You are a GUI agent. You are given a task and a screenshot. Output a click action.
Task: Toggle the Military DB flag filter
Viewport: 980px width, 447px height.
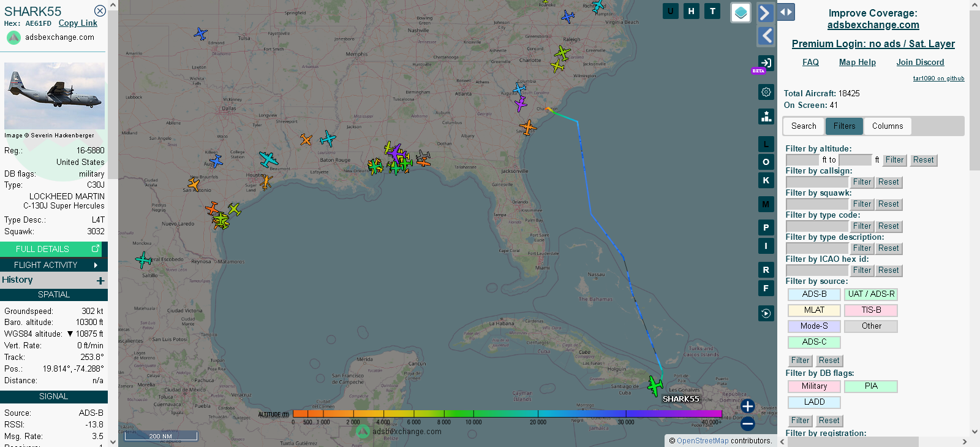814,386
